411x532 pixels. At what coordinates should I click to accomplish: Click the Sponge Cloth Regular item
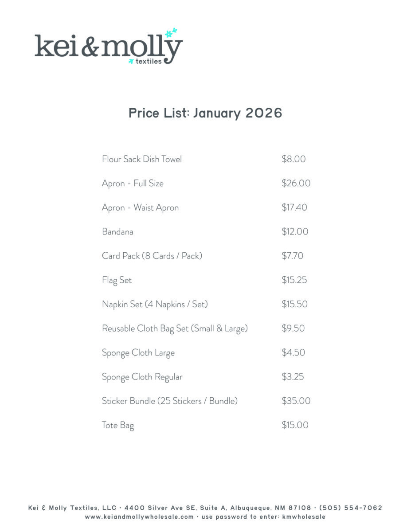pyautogui.click(x=142, y=377)
